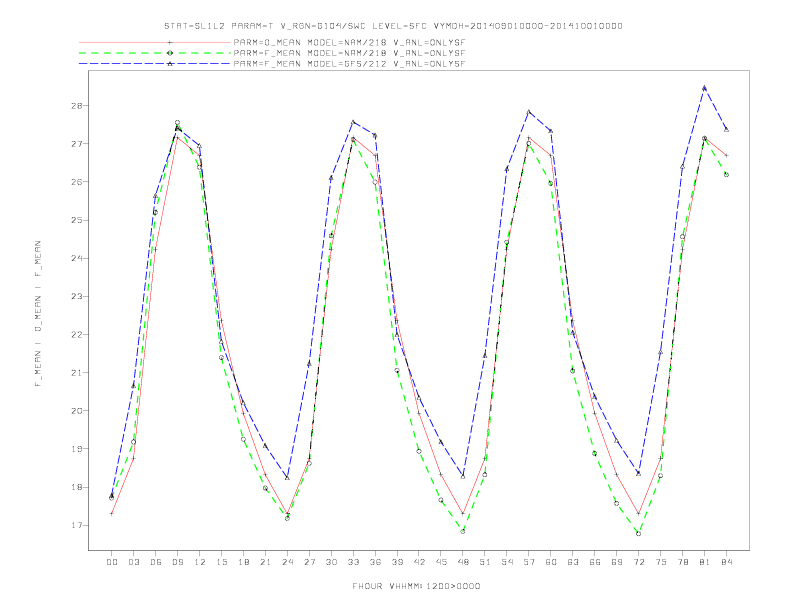The height and width of the screenshot is (612, 792).
Task: Click x-axis forecast hour label 60
Action: [x=551, y=562]
